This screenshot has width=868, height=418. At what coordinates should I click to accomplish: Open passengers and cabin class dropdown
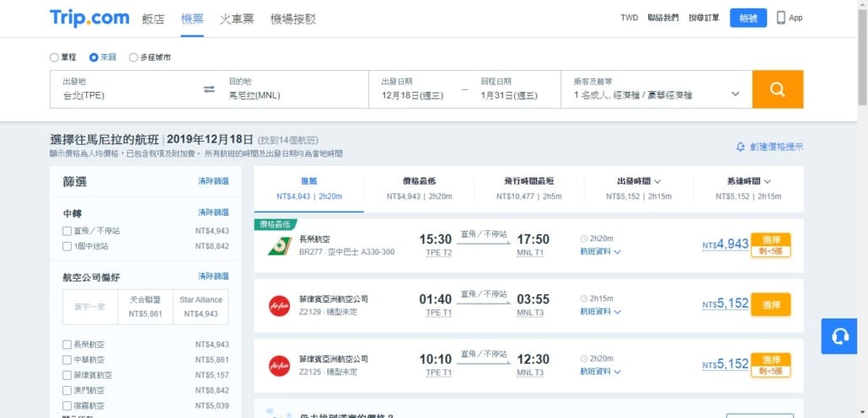(656, 89)
